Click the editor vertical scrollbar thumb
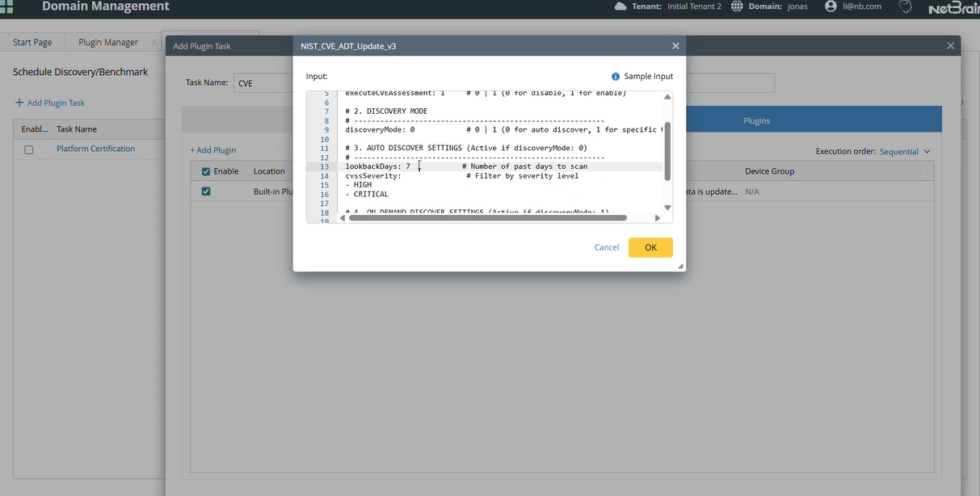 [667, 151]
